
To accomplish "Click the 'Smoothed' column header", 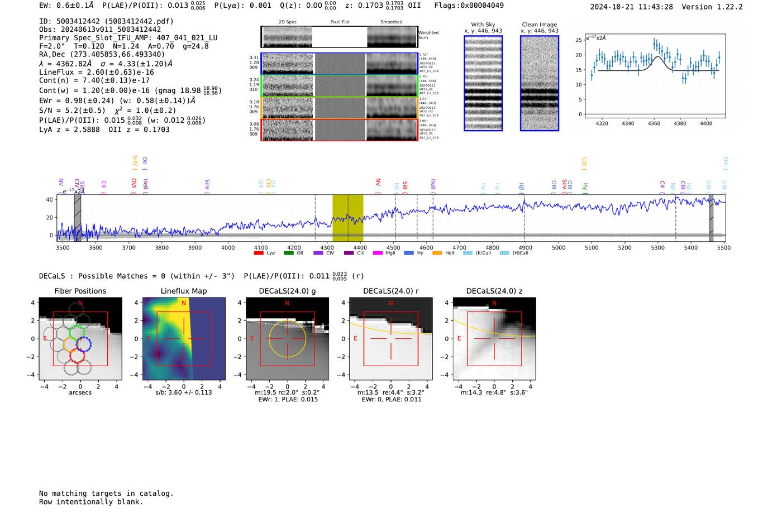I will coord(392,22).
